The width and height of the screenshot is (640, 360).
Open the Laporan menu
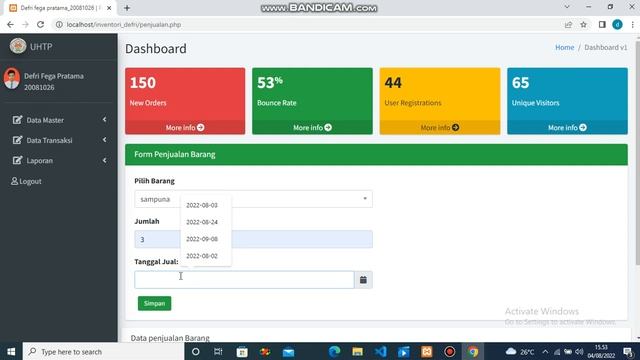point(59,160)
